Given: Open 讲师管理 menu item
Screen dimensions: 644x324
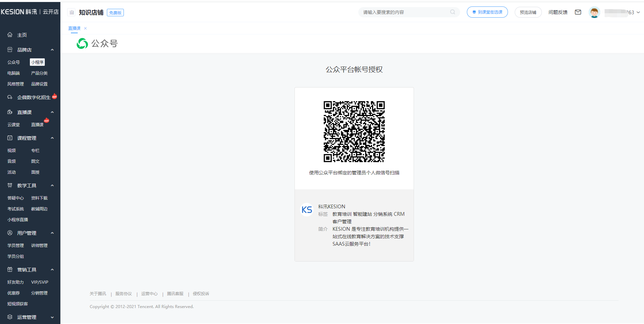Looking at the screenshot, I should coord(39,245).
